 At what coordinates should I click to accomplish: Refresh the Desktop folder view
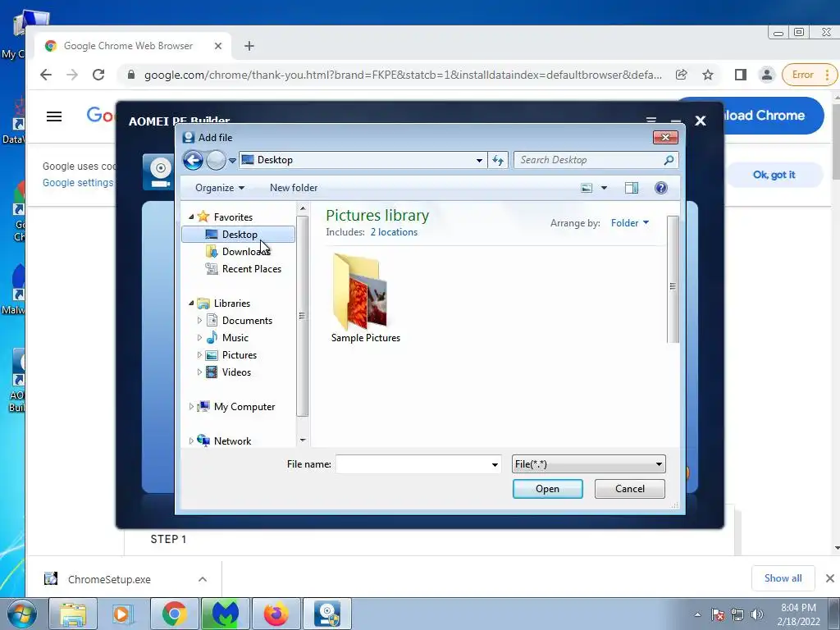pos(498,160)
